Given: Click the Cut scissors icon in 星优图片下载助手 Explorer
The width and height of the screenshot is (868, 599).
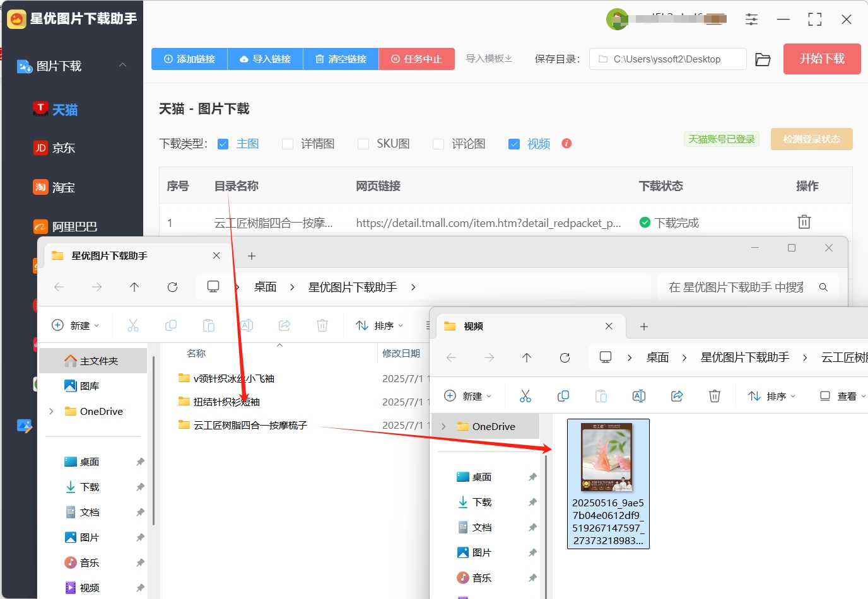Looking at the screenshot, I should pos(132,325).
